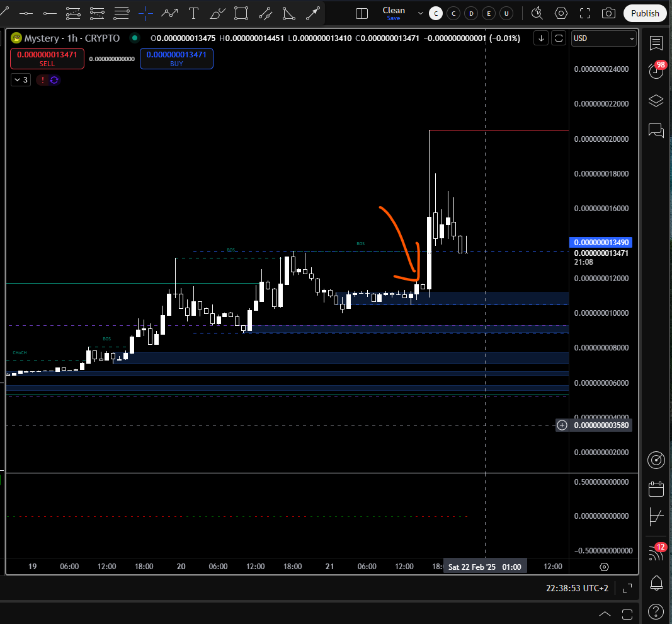This screenshot has width=672, height=624.
Task: Open the help center question mark
Action: click(x=656, y=611)
